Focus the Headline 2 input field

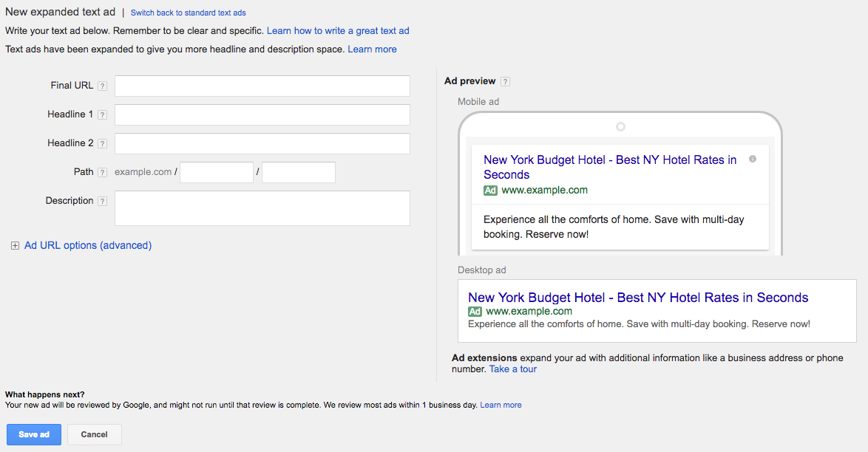click(262, 143)
